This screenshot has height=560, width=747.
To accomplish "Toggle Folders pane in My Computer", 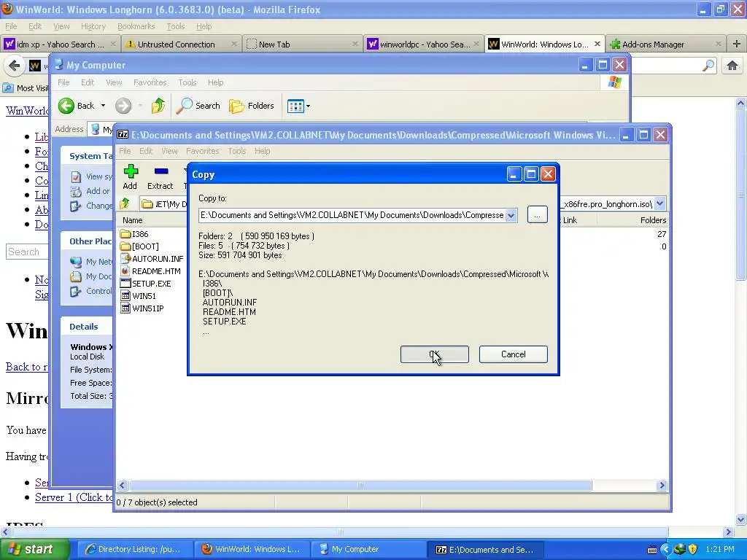I will click(252, 106).
